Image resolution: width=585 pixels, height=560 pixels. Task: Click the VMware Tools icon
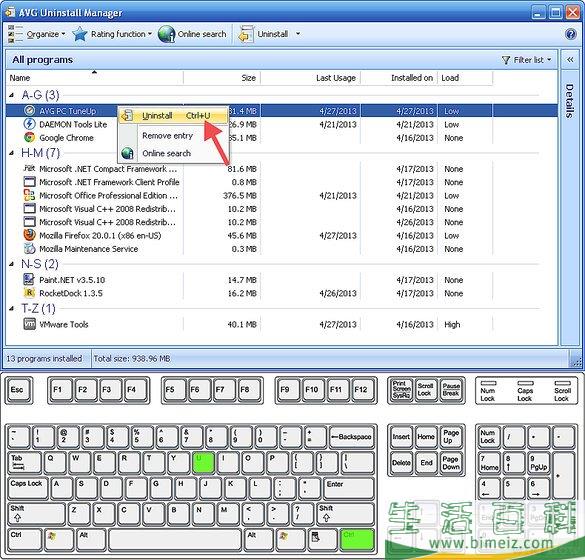pyautogui.click(x=29, y=324)
